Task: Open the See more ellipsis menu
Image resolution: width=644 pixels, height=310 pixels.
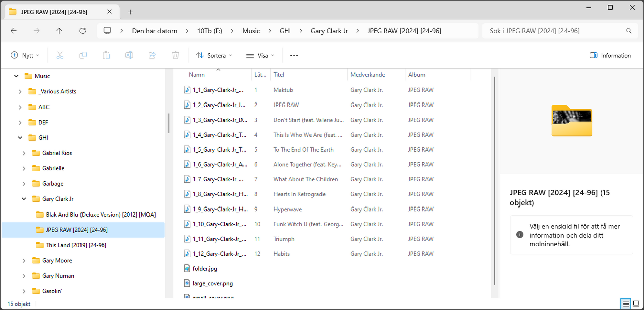Action: [294, 55]
